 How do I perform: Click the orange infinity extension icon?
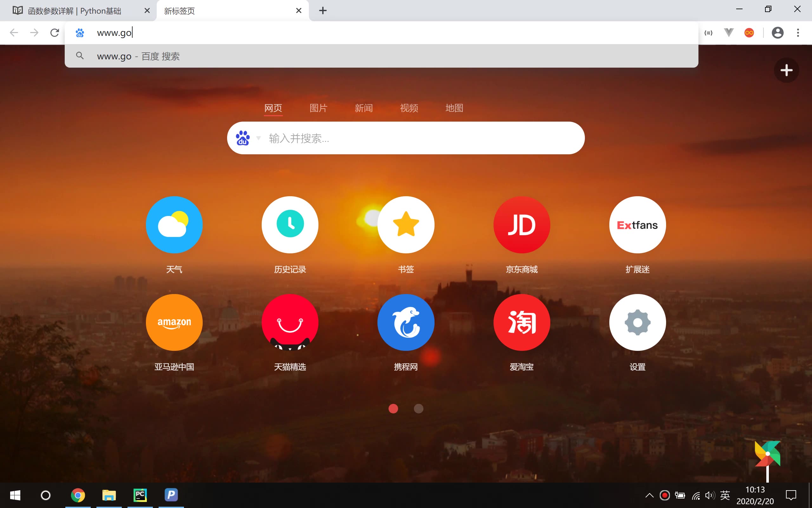click(749, 33)
